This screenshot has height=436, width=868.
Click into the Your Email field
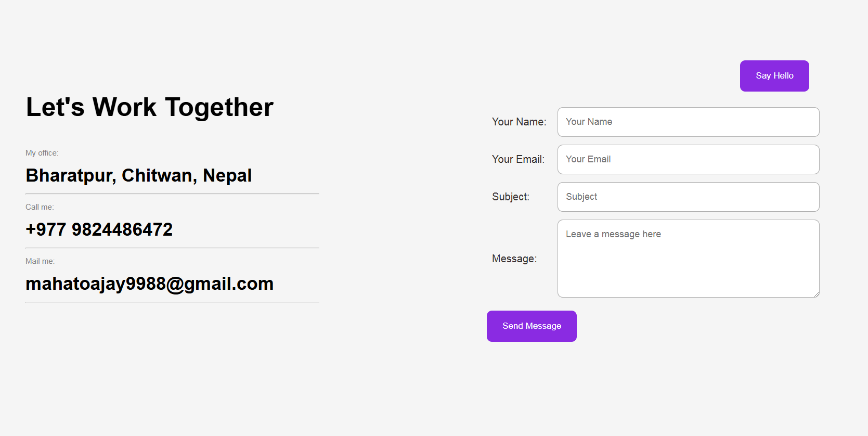(x=688, y=159)
